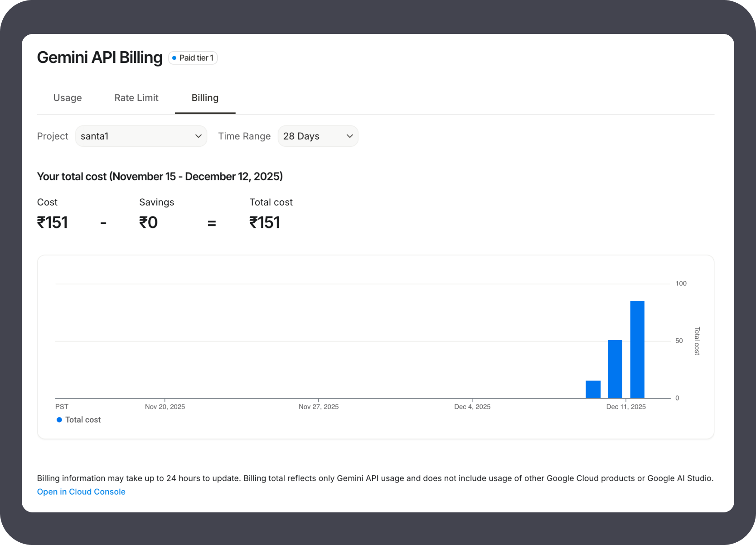Screen dimensions: 756x545
Task: Open in Cloud Console link
Action: tap(81, 492)
